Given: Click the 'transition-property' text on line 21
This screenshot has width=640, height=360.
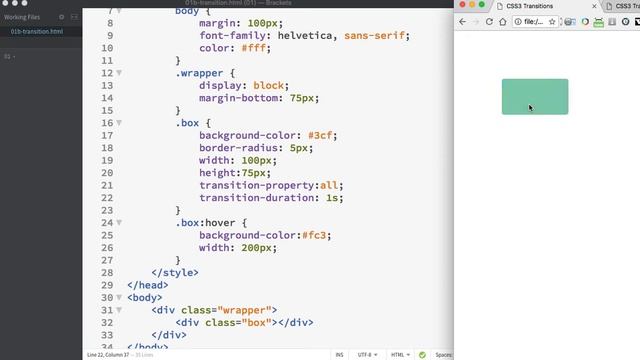Looking at the screenshot, I should [256, 185].
